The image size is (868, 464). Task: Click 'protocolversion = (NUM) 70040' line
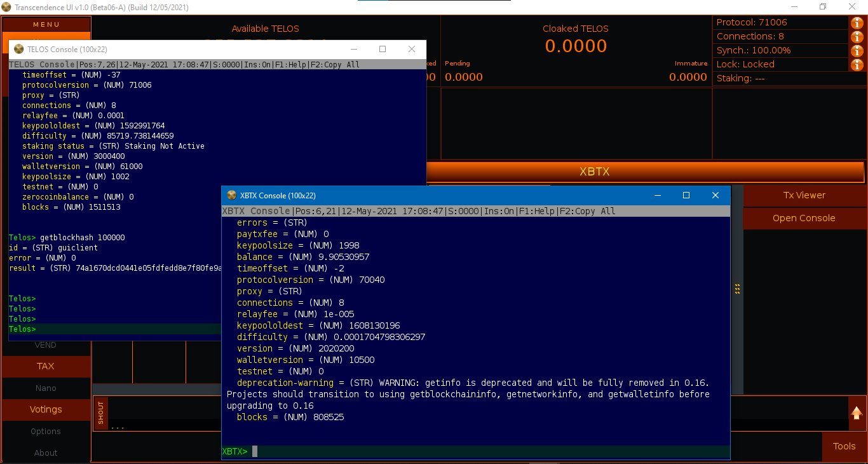(311, 280)
